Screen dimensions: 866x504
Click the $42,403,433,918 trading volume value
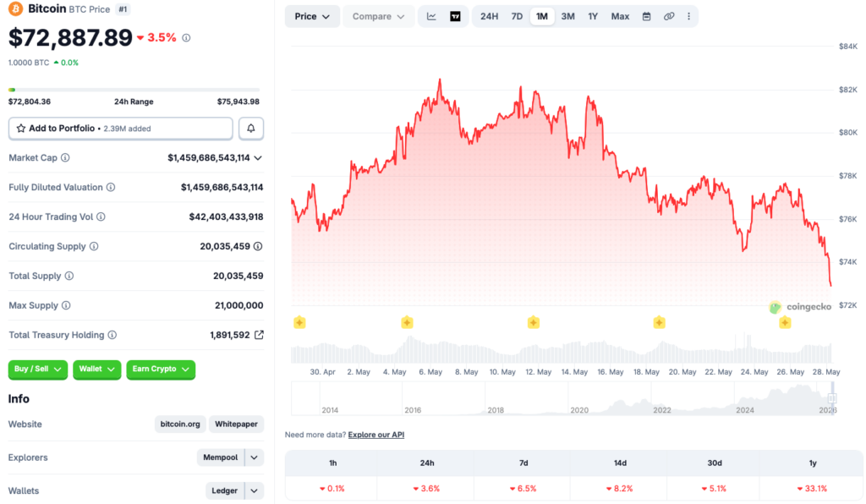(x=226, y=217)
